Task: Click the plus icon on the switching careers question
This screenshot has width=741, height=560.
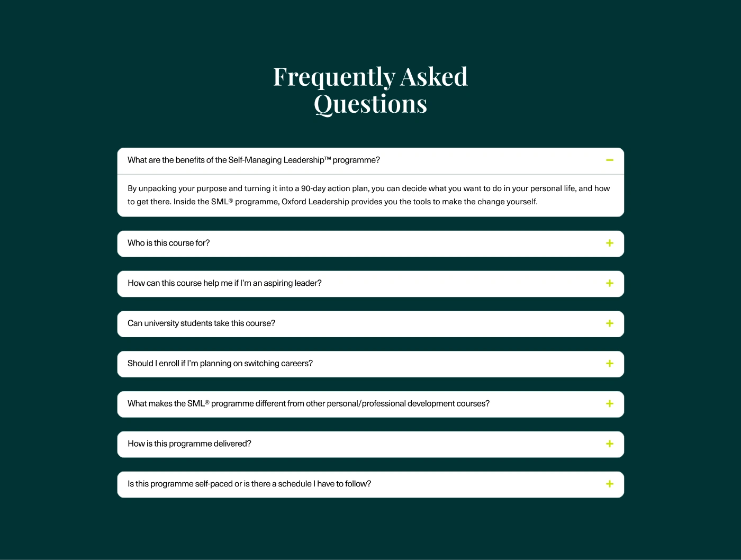Action: (610, 364)
